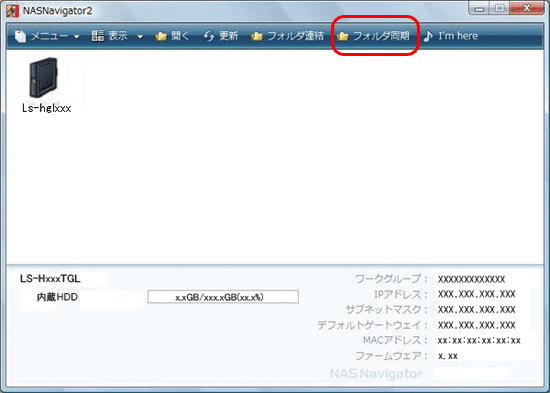Click the Ls-hglxxx device name label
The image size is (550, 393).
[47, 108]
